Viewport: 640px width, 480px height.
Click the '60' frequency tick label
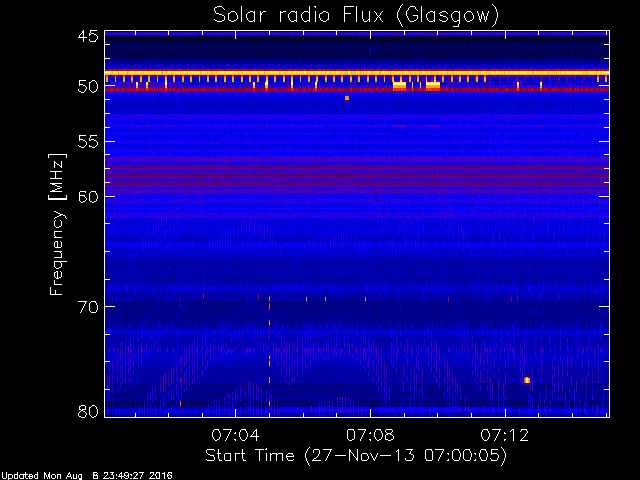(x=88, y=197)
